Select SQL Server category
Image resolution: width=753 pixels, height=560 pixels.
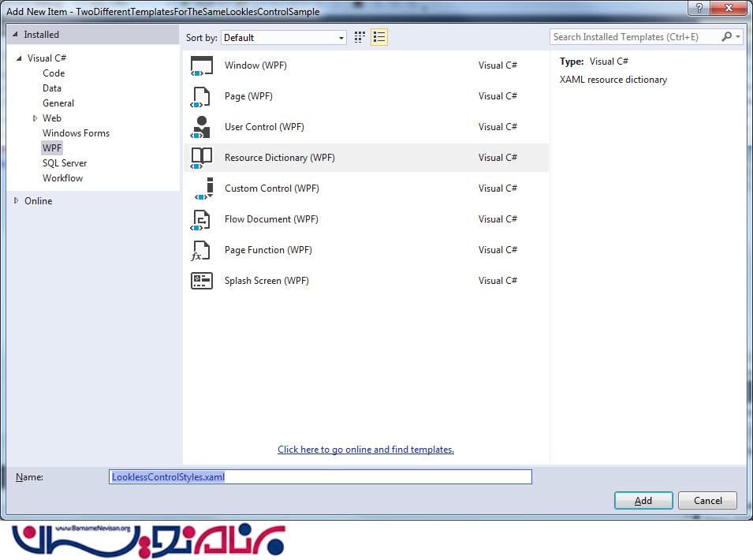tap(65, 163)
